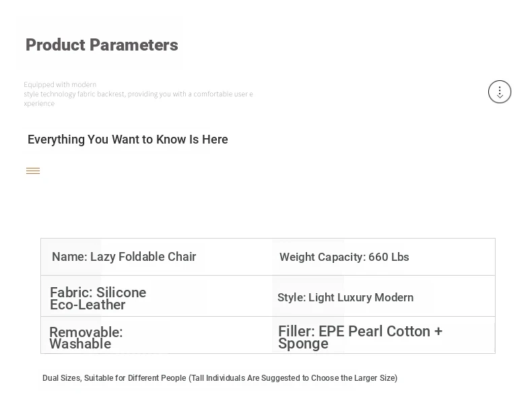The height and width of the screenshot is (395, 532).
Task: Click the 'style technology fabric backrest' text line
Action: point(138,94)
